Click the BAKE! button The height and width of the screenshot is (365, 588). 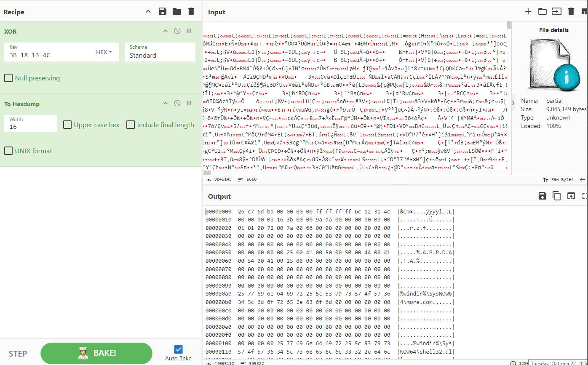(96, 353)
